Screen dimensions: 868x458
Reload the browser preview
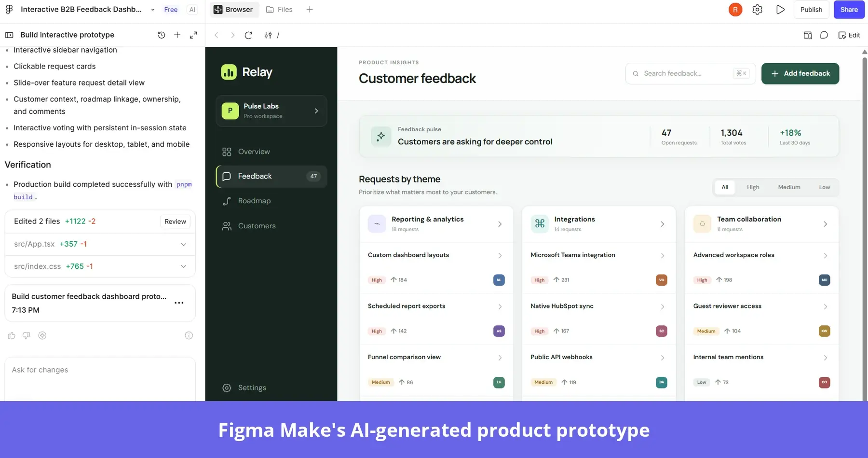click(248, 35)
